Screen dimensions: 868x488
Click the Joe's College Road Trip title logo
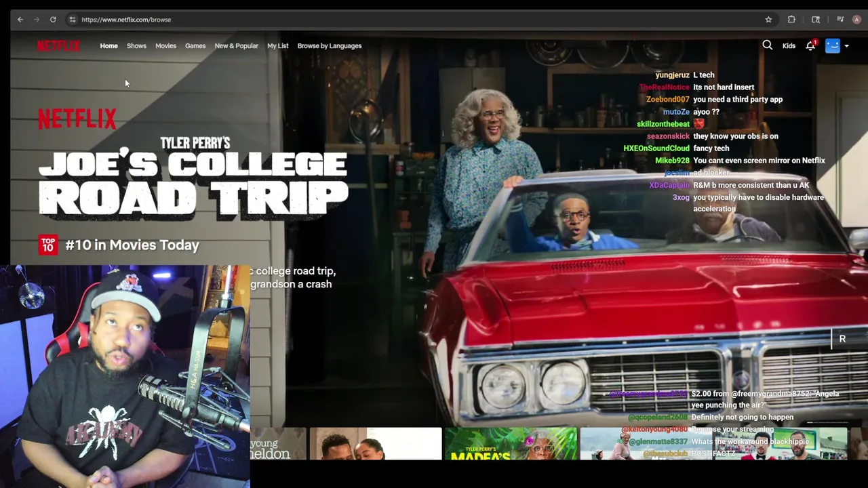193,178
